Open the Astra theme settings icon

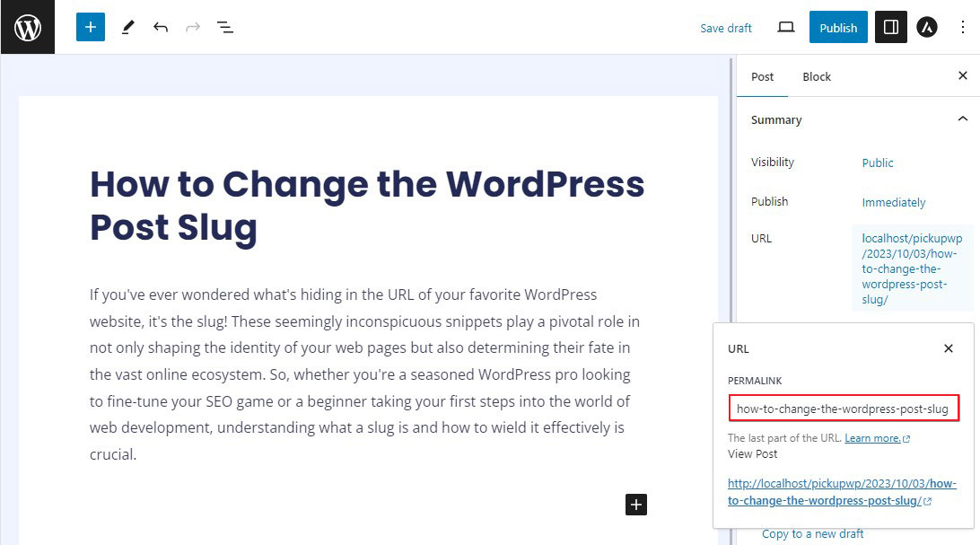(x=927, y=27)
